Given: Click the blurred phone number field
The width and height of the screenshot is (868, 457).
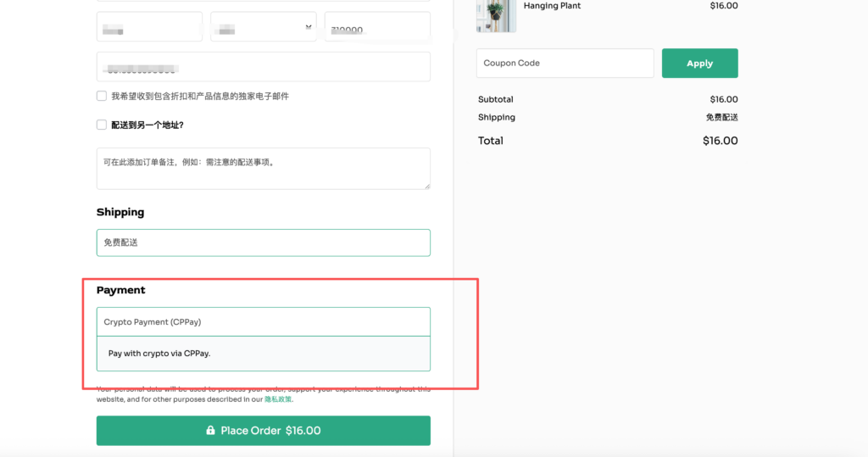Looking at the screenshot, I should [x=263, y=67].
